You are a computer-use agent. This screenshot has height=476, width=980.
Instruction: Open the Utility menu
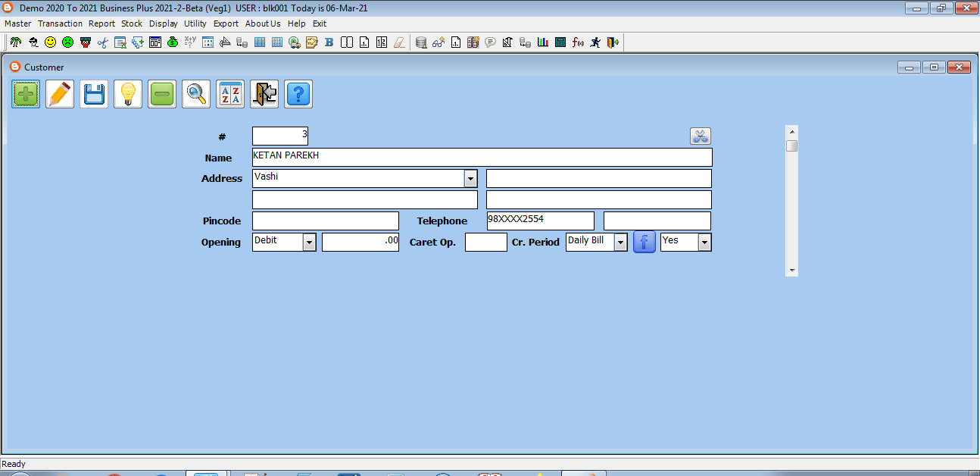[x=195, y=23]
